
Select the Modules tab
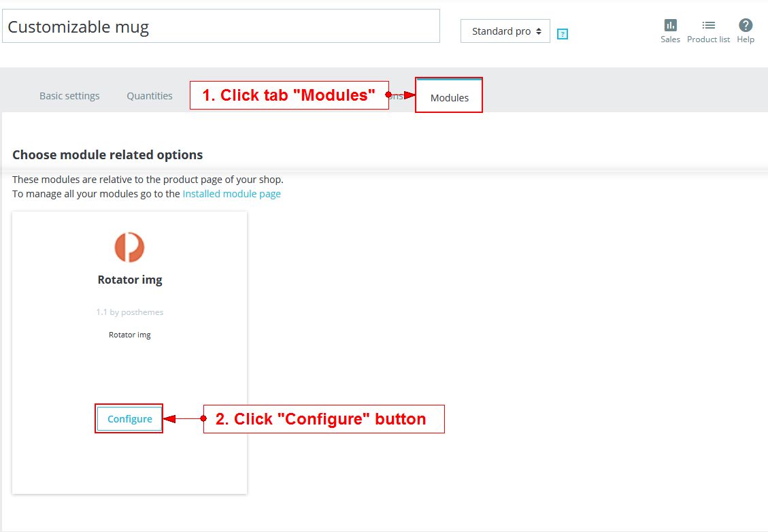[449, 97]
